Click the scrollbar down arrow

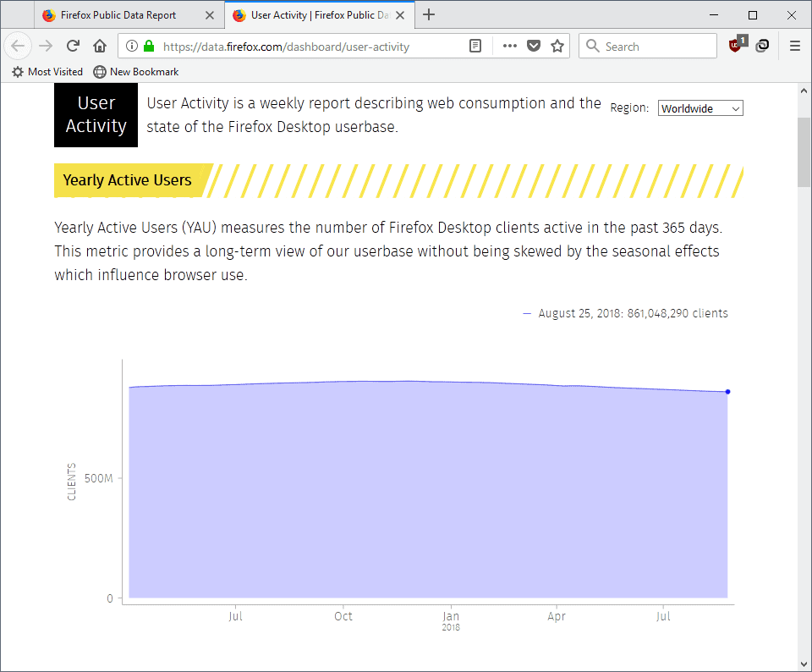[x=804, y=663]
